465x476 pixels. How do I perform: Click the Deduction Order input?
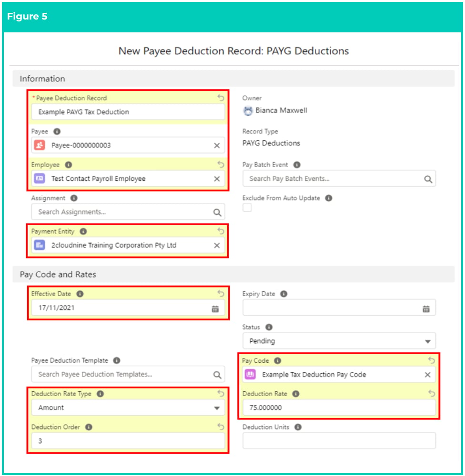128,441
